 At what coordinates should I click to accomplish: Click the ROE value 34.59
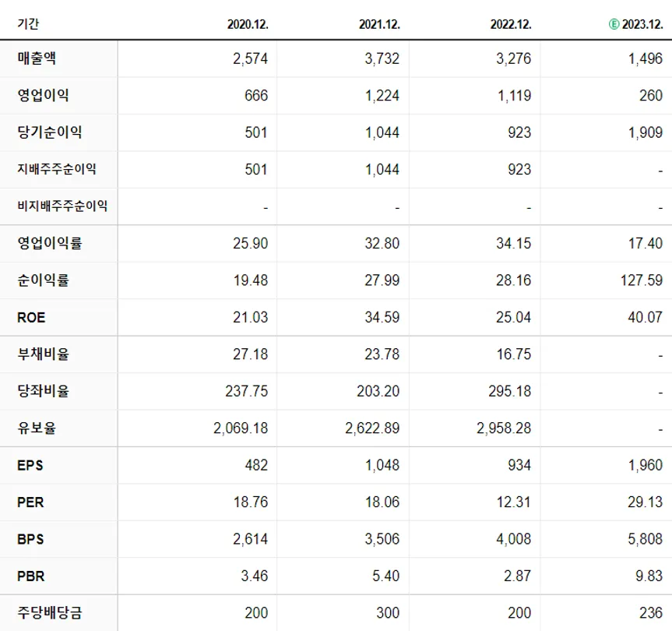382,317
